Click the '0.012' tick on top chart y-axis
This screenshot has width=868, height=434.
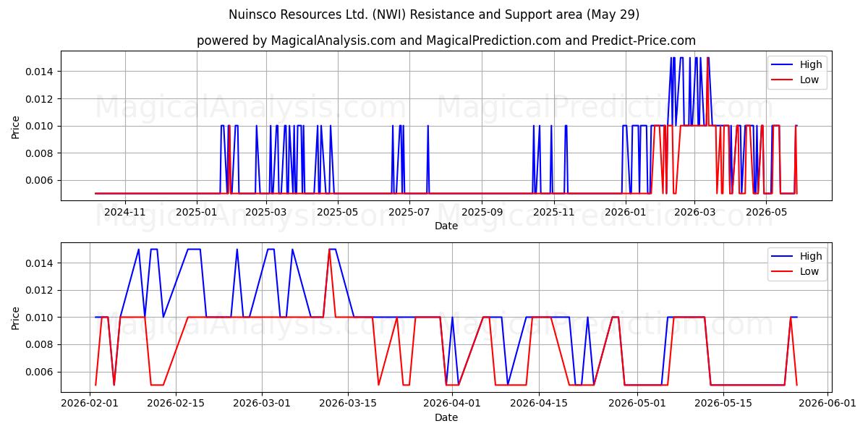pos(41,98)
